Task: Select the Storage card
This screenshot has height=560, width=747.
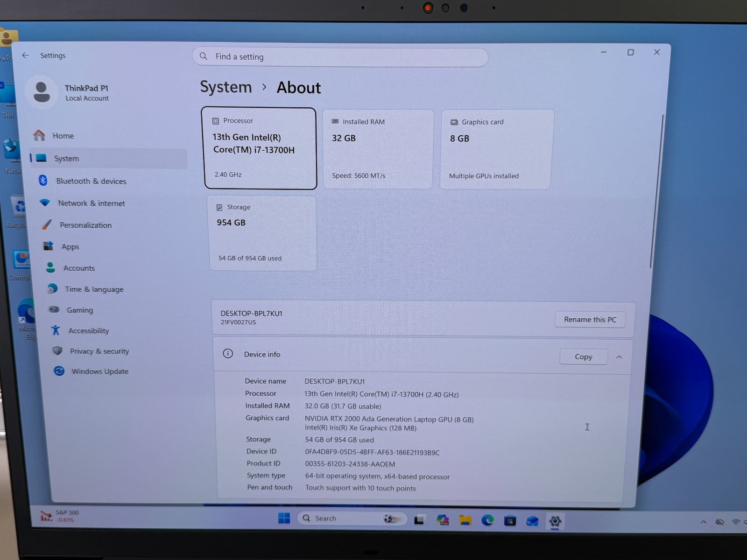Action: point(262,233)
